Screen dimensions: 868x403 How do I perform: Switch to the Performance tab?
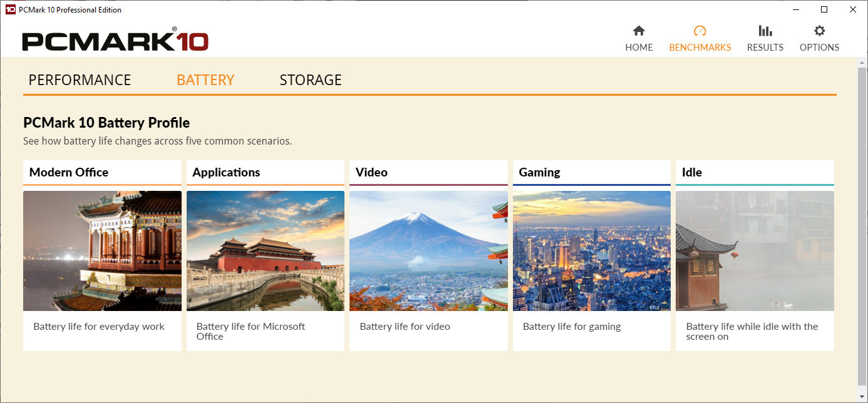[80, 80]
